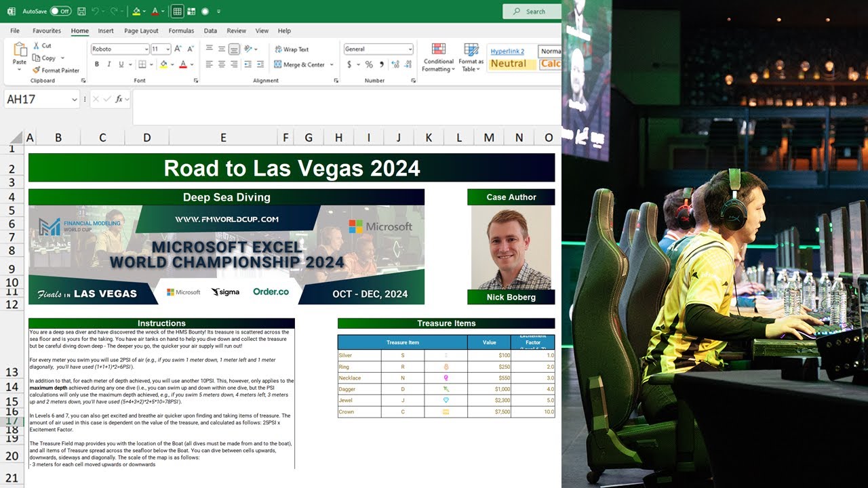
Task: Click the Undo arrow in quick access toolbar
Action: pyautogui.click(x=95, y=12)
